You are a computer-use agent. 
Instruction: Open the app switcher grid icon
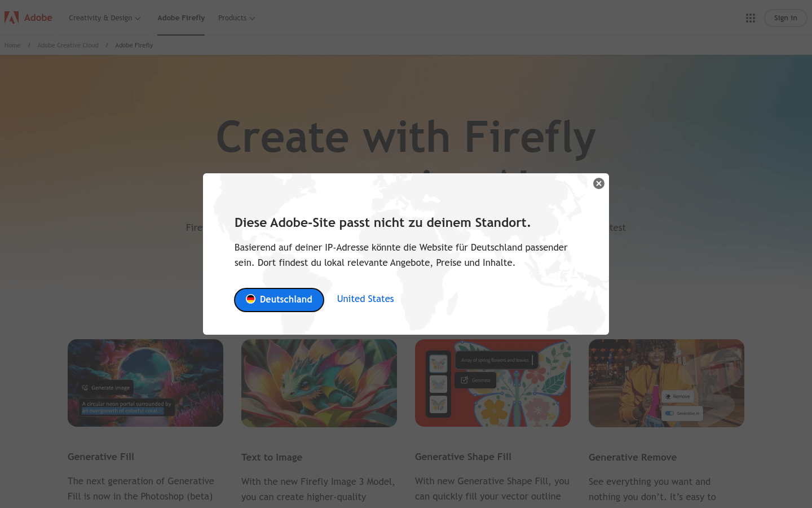[x=750, y=18]
